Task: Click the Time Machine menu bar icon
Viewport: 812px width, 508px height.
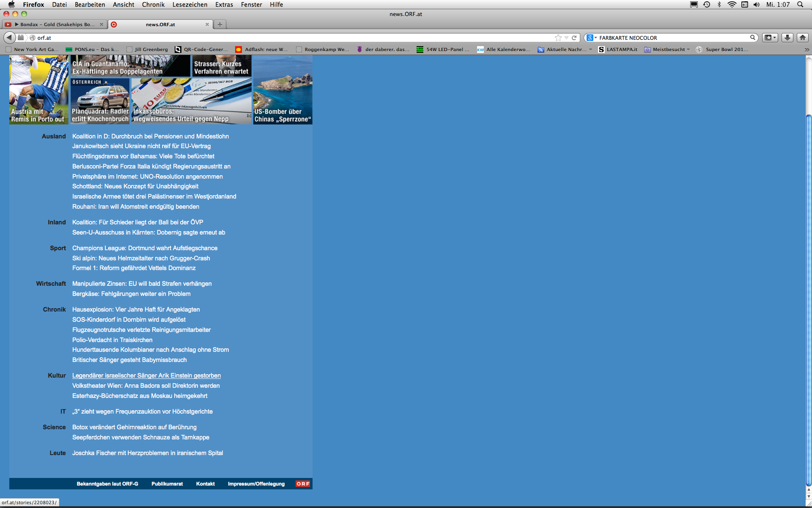Action: (707, 5)
